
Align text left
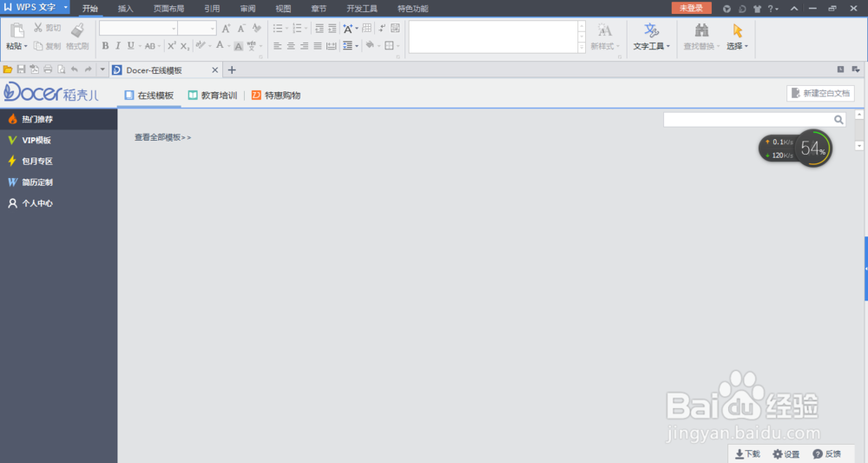pos(278,46)
